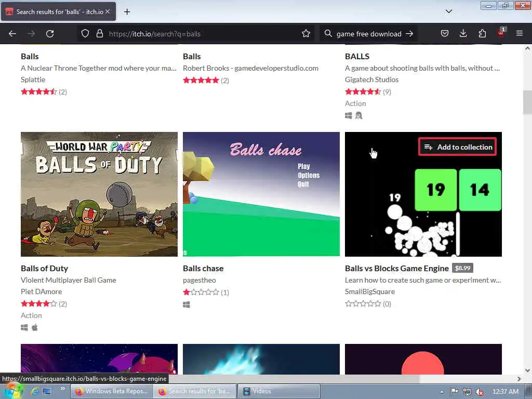Open the Pocket save icon
Image resolution: width=532 pixels, height=399 pixels.
click(445, 34)
